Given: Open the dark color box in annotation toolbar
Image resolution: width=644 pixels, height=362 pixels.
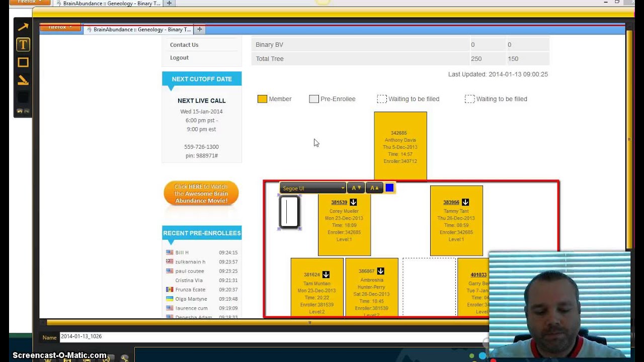Looking at the screenshot, I should pyautogui.click(x=23, y=98).
